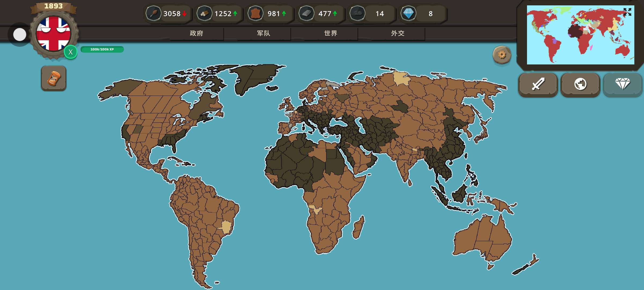Open the gear settings button

tap(502, 55)
